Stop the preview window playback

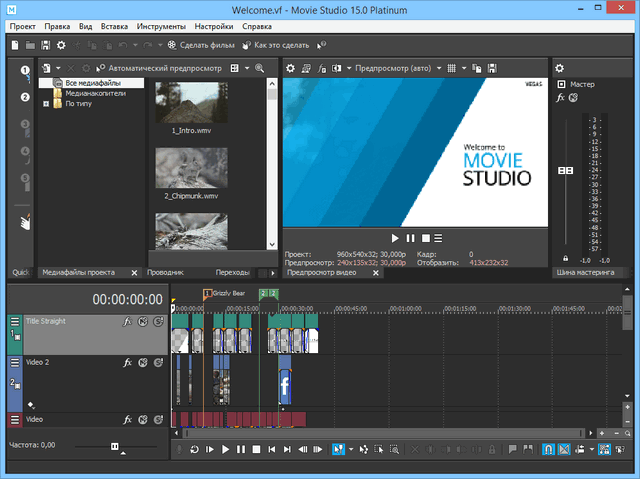(x=426, y=238)
